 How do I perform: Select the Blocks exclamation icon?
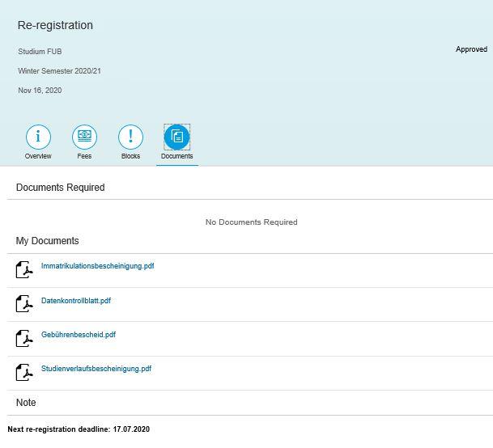[130, 137]
